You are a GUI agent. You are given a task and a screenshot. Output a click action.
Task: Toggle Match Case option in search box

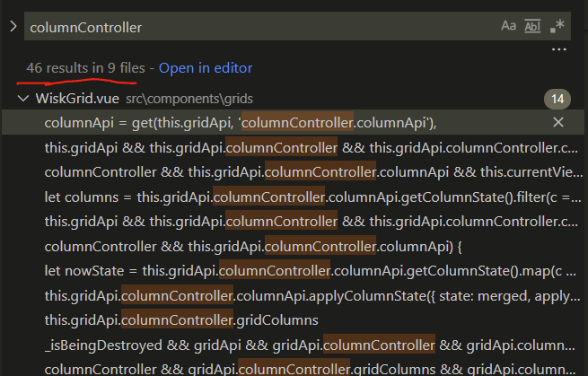tap(508, 26)
